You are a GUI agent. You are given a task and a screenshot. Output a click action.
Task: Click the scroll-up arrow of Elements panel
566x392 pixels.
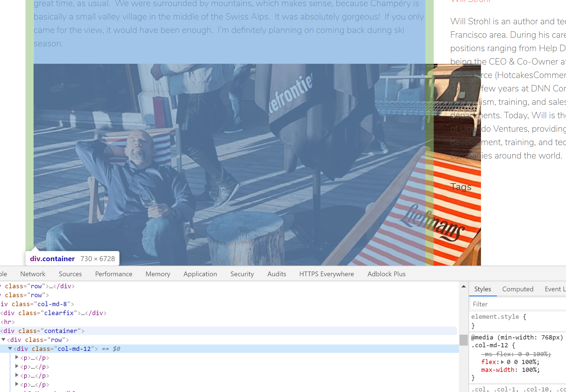(463, 286)
